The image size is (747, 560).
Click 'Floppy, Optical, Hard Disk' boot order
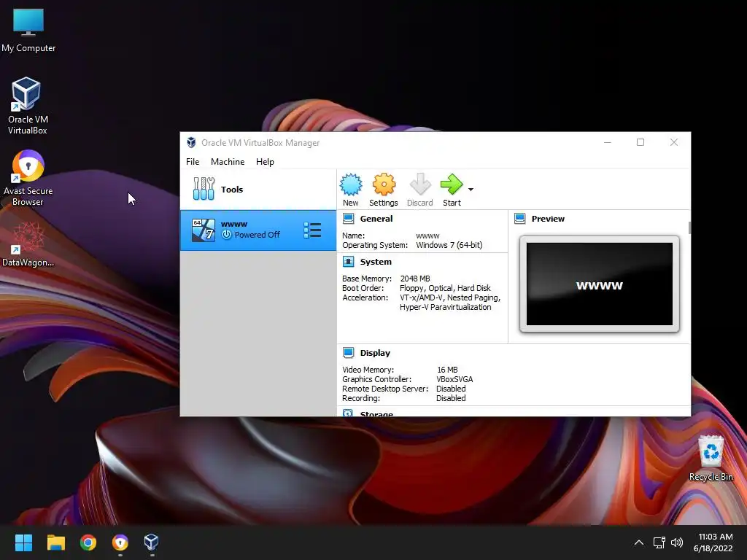click(x=445, y=288)
